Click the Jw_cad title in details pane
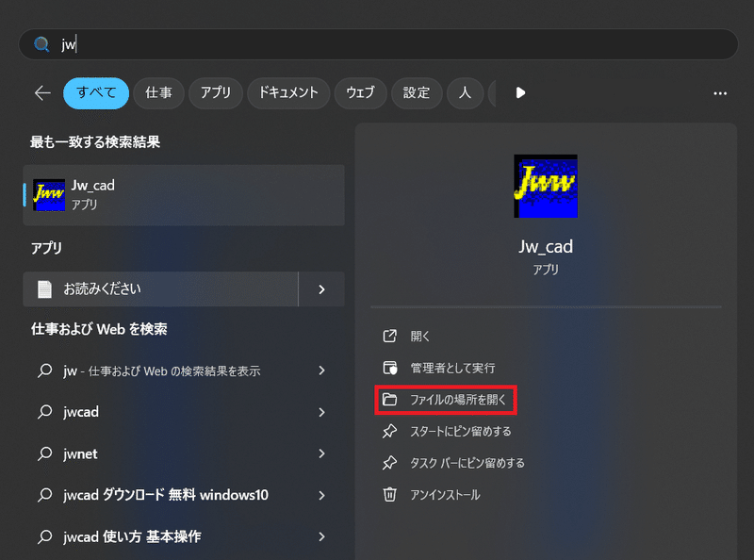Viewport: 754px width, 560px height. pyautogui.click(x=546, y=247)
